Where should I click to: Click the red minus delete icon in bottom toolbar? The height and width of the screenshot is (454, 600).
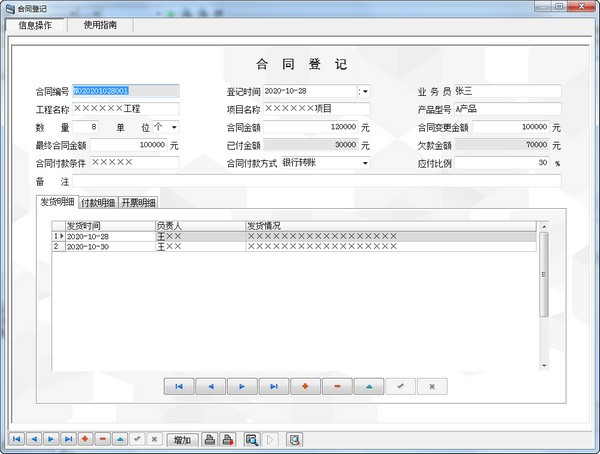point(102,439)
